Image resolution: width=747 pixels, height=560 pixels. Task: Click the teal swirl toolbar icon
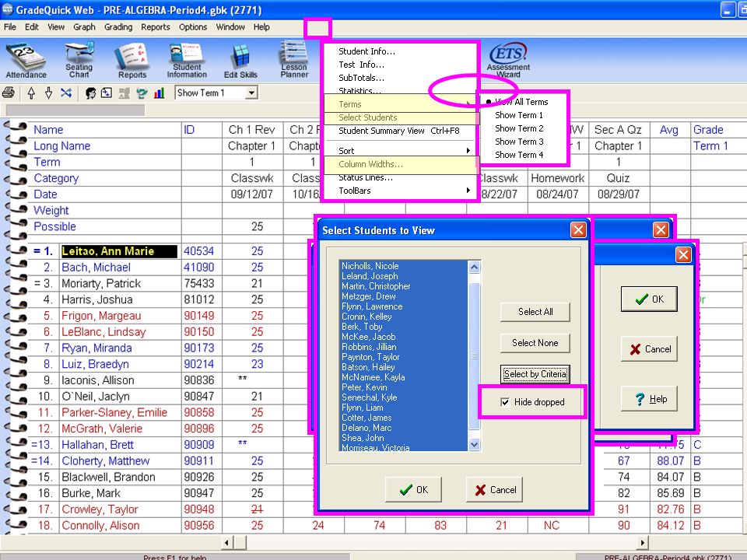click(142, 93)
